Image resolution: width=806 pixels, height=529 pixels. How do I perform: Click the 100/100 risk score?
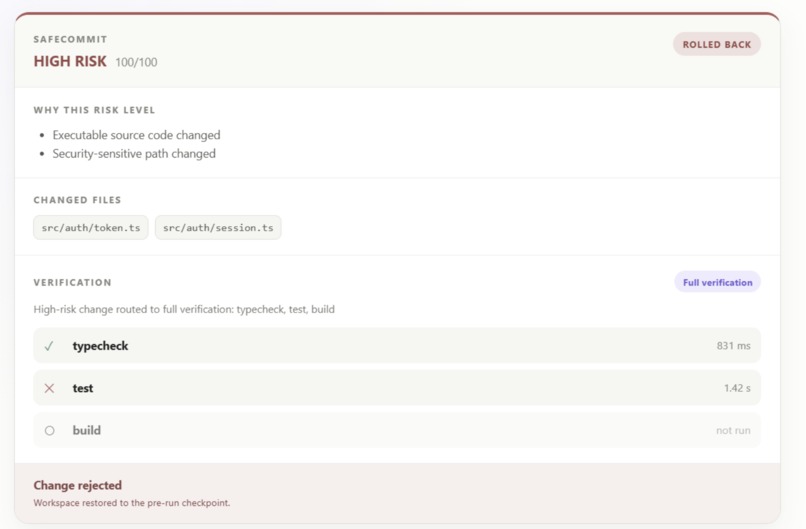point(136,62)
